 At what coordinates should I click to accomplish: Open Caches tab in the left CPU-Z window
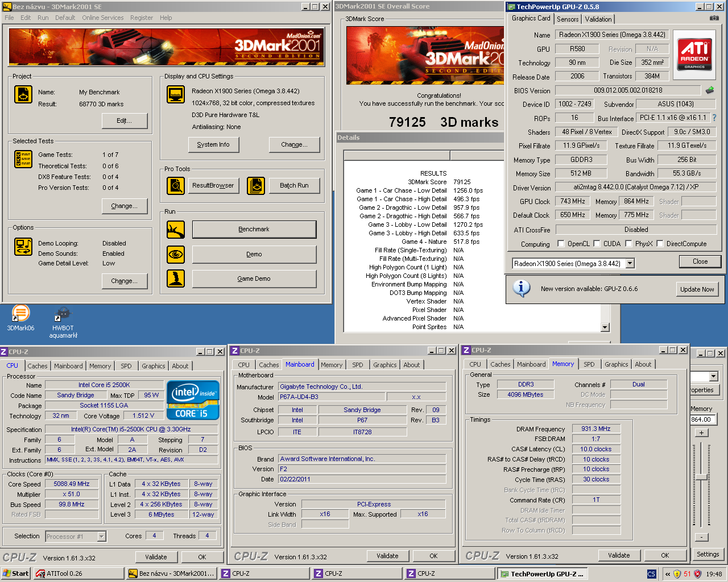[x=38, y=366]
